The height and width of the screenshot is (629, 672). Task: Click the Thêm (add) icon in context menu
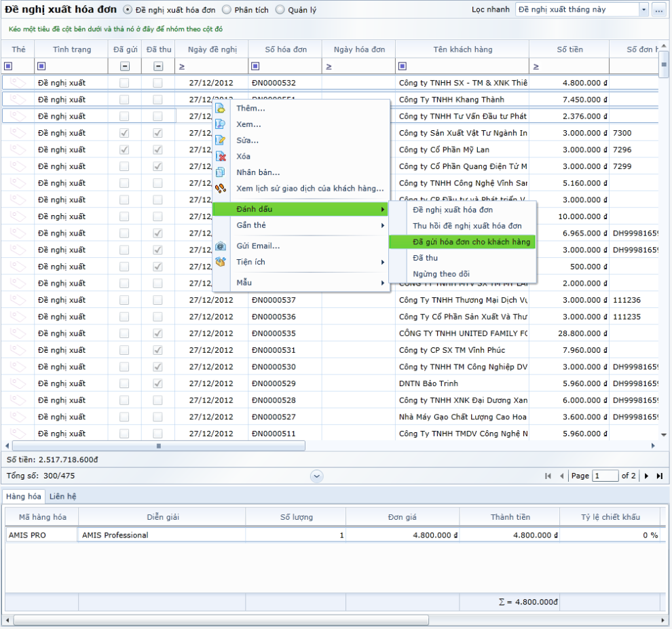(220, 109)
